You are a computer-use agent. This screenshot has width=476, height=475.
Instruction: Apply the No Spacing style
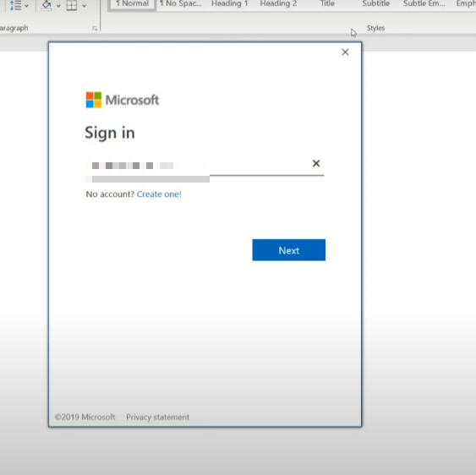[x=181, y=4]
